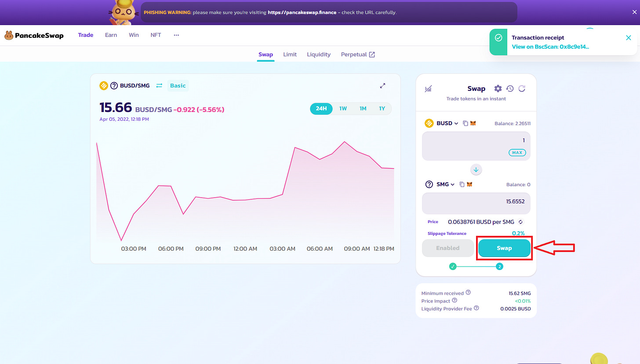Open the BUSD token selector dropdown
Screen dimensions: 640x364
(x=442, y=123)
